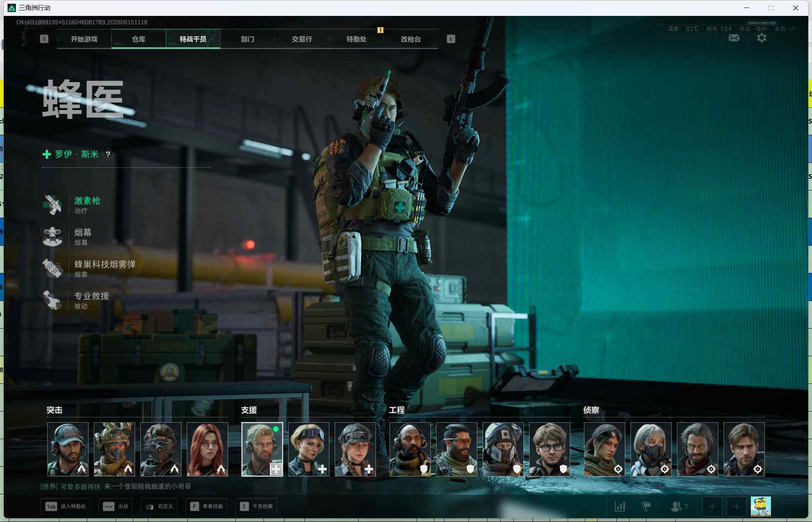Click the 出战 deploy button

pyautogui.click(x=116, y=507)
